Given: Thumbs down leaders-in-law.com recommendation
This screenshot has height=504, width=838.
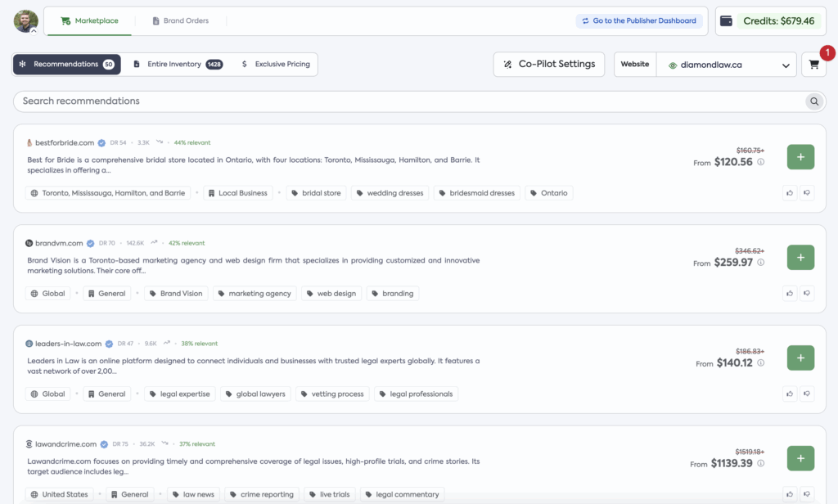Looking at the screenshot, I should click(807, 394).
